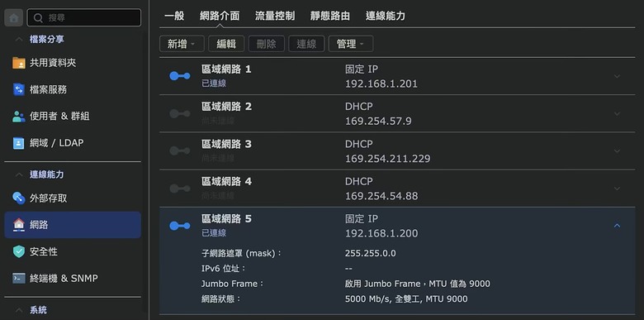Screen dimensions: 644x320
Task: Click the 搜尋 search field
Action: (83, 17)
